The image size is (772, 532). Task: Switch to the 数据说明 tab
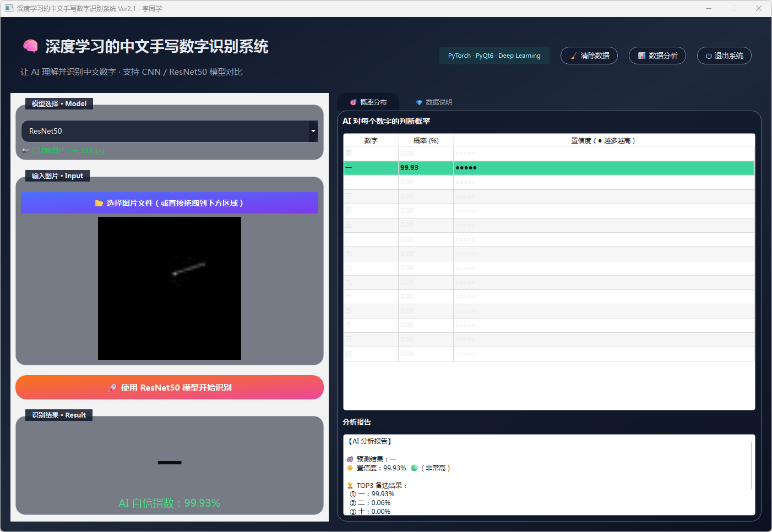click(x=434, y=102)
